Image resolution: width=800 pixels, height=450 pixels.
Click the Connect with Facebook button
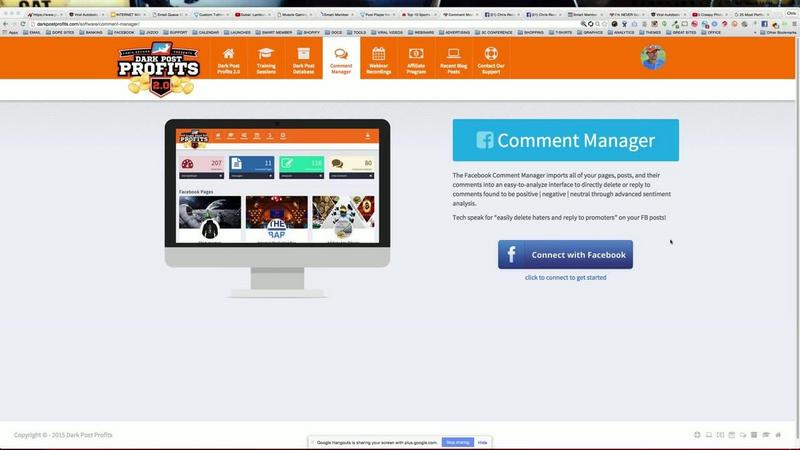pos(565,255)
